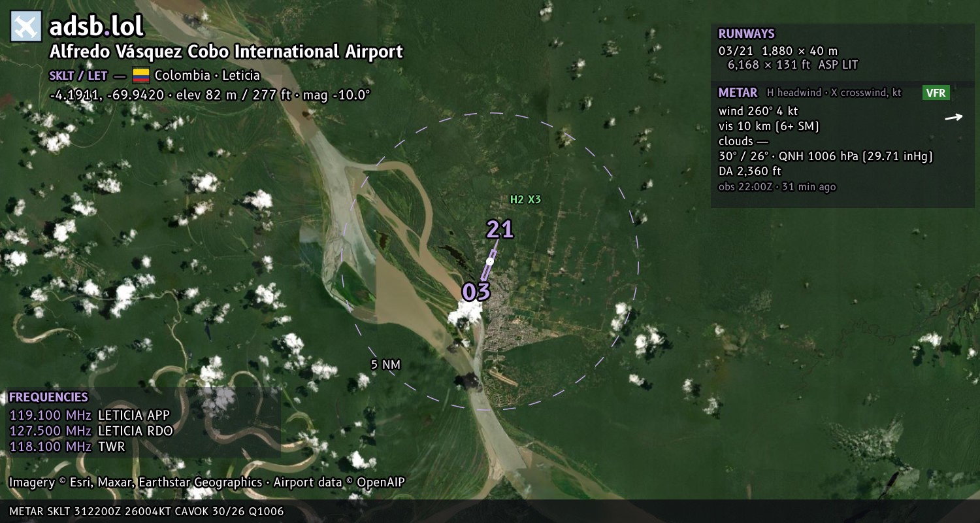Click the SKLT / LET airport code
Image resolution: width=980 pixels, height=523 pixels.
coord(78,76)
